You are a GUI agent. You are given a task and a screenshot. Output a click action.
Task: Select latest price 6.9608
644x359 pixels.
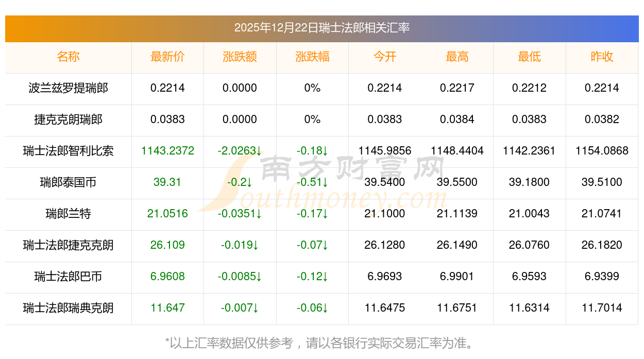167,277
